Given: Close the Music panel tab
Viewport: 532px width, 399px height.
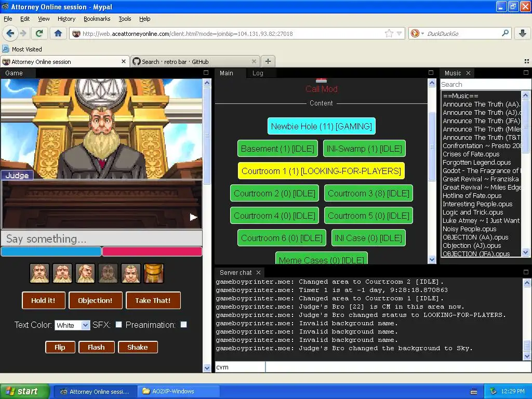Looking at the screenshot, I should 468,73.
